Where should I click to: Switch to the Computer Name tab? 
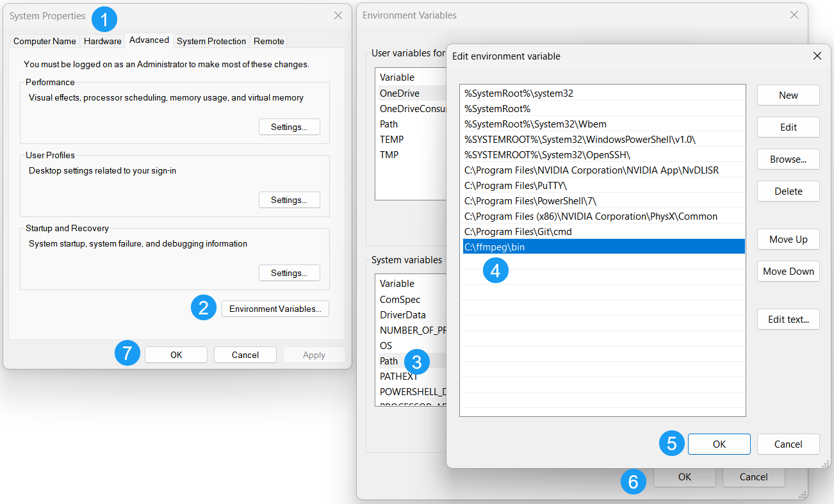point(45,41)
